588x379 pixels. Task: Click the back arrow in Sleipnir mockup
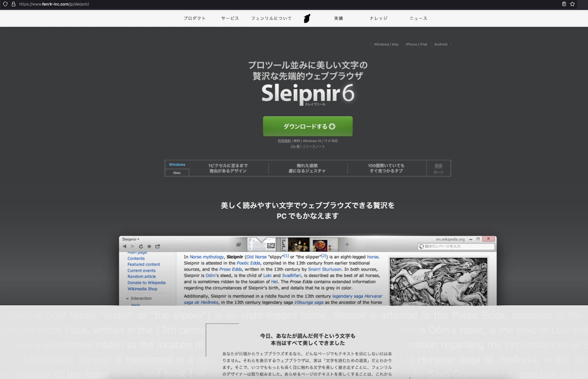[x=124, y=246]
